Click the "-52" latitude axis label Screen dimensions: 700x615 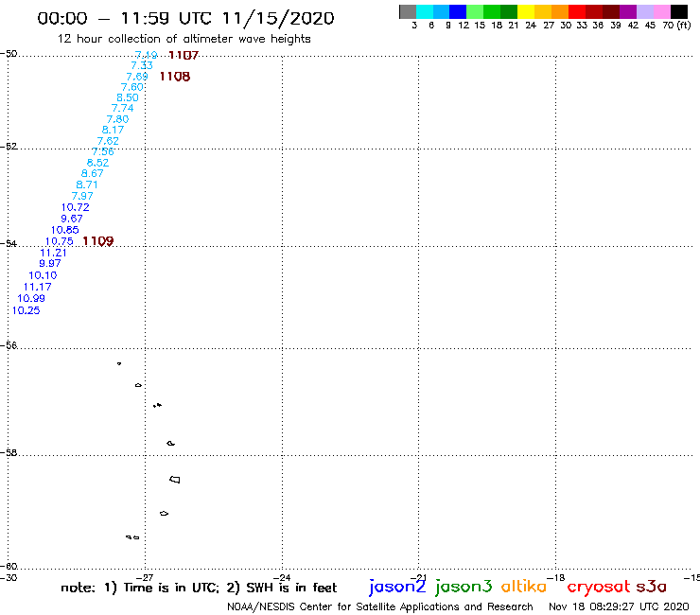pyautogui.click(x=9, y=147)
